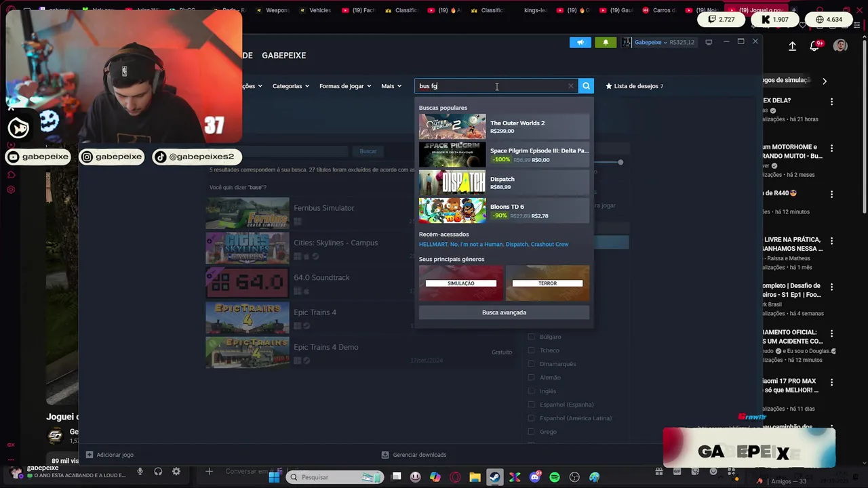Tick the Espanhol (Espanha) checkbox
Viewport: 868px width, 488px height.
[531, 405]
